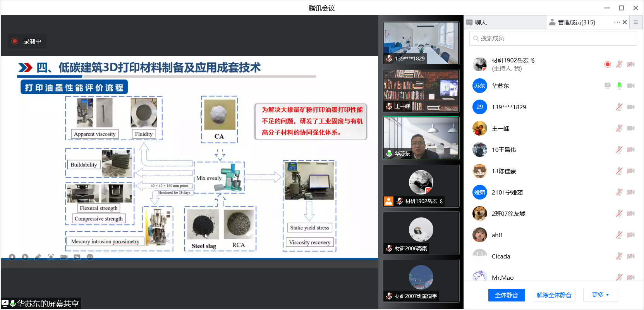Toggle microphone for 华苏东 in member list

pyautogui.click(x=619, y=86)
